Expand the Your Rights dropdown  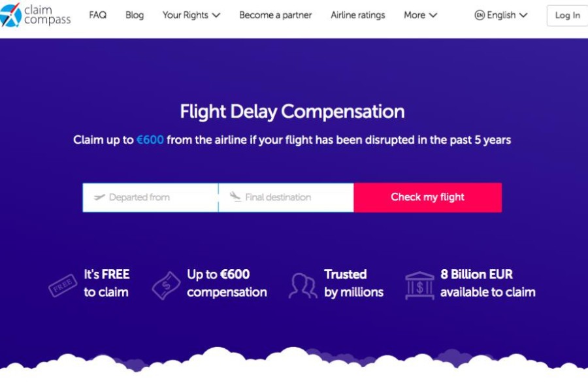point(191,15)
